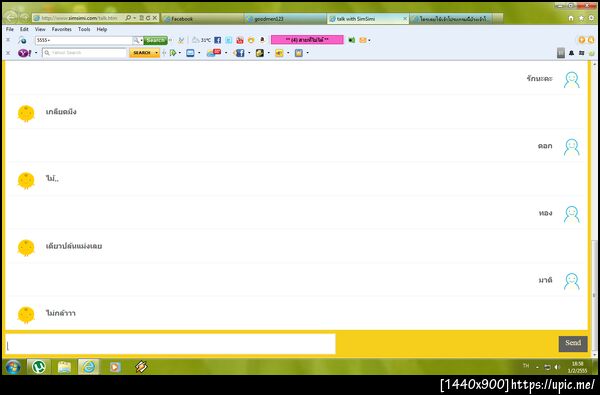Click the YouTube icon on the toolbar
The width and height of the screenshot is (600, 395).
(240, 40)
